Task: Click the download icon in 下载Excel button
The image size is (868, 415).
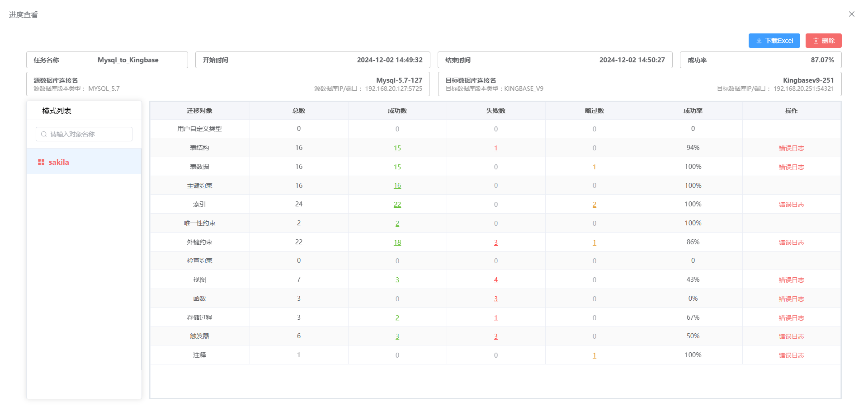Action: (759, 41)
